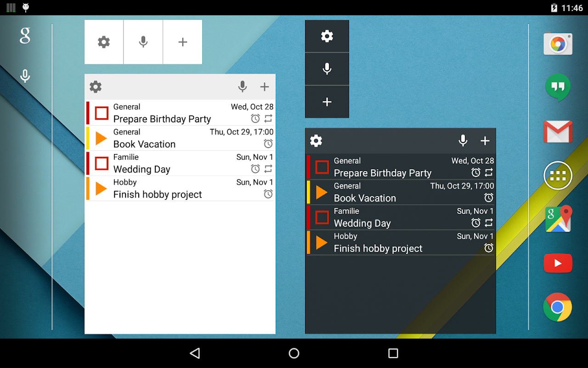
Task: Check off Prepare Birthday Party in dark list
Action: (322, 167)
